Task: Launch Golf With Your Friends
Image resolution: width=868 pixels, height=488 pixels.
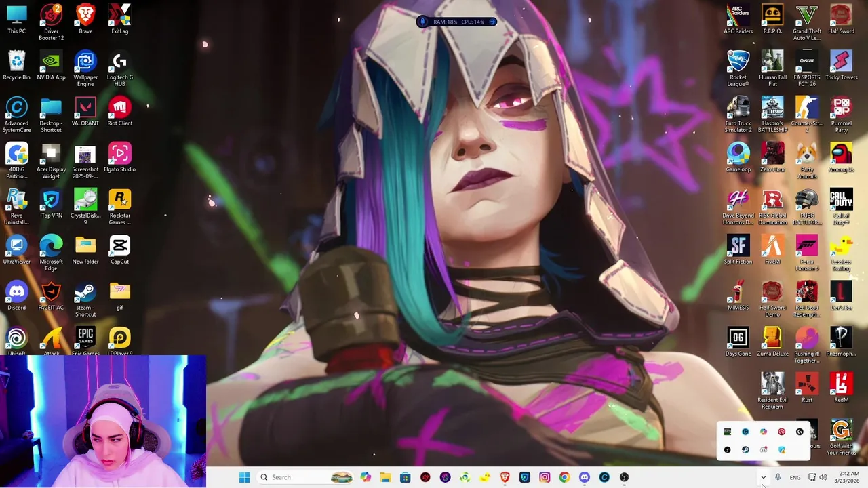Action: pos(841,438)
